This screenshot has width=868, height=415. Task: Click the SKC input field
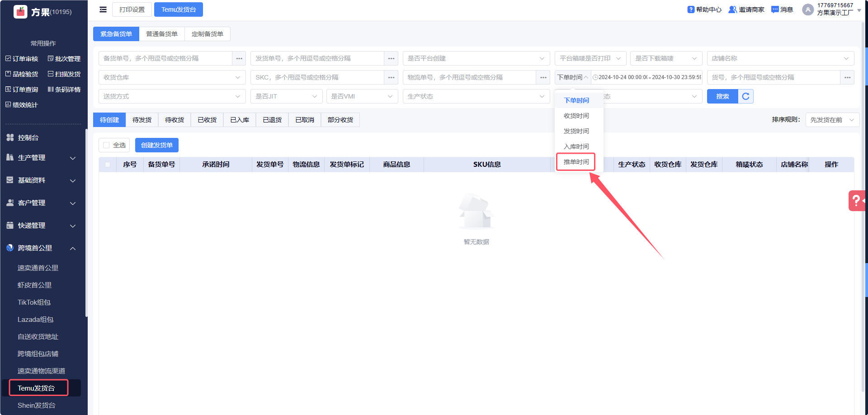coord(317,77)
